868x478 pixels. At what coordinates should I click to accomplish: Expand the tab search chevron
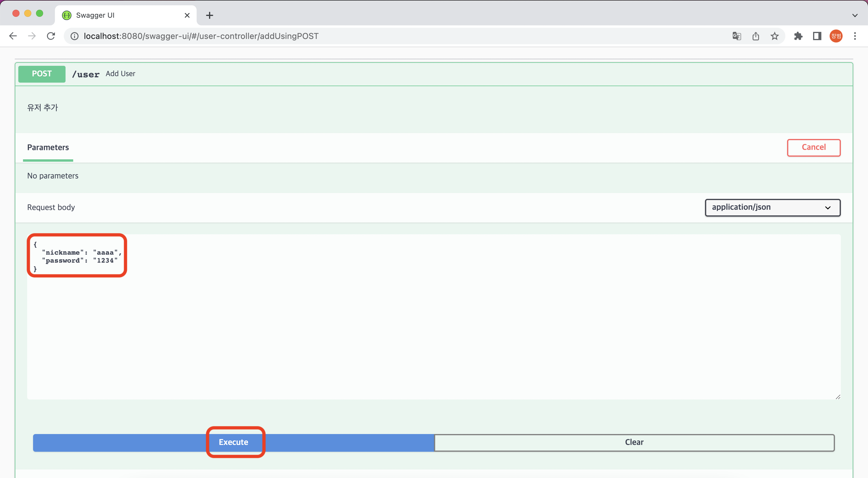coord(855,15)
